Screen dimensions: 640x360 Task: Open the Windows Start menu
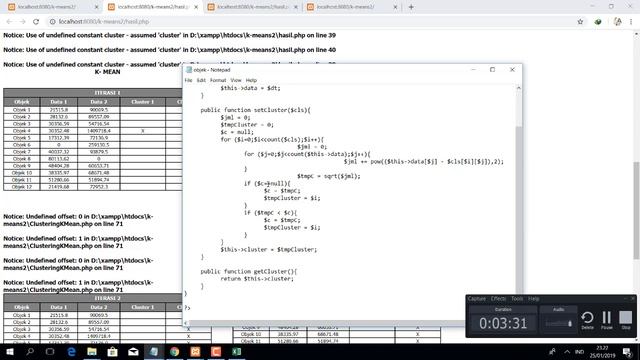(9, 351)
